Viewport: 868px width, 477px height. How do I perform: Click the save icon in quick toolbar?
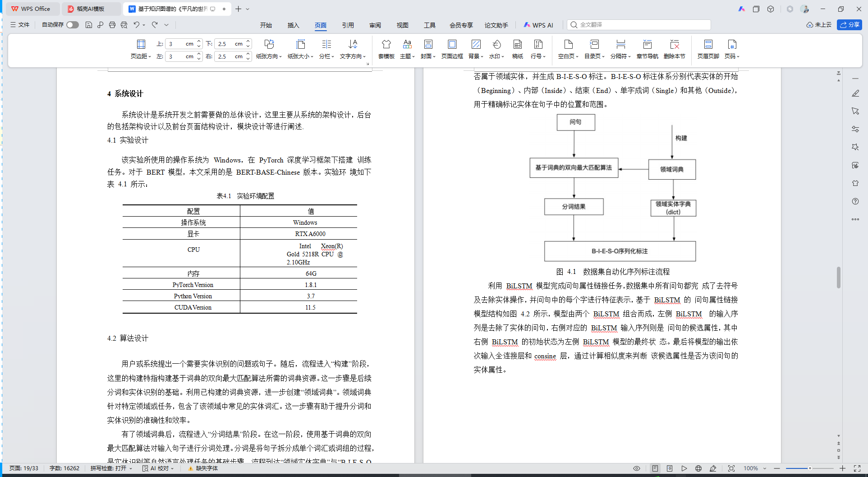(89, 25)
